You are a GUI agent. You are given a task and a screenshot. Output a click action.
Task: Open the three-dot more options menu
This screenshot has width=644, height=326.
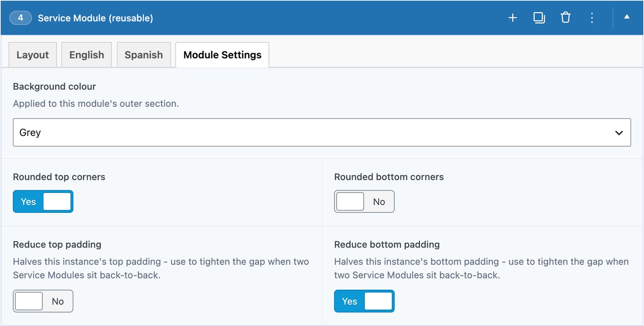592,18
